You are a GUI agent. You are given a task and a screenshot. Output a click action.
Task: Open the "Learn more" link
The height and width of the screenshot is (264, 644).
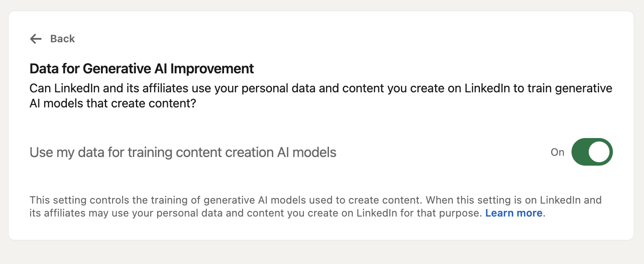[x=514, y=213]
